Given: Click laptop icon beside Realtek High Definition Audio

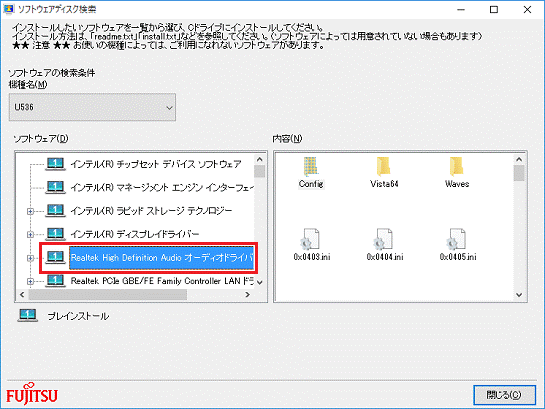Looking at the screenshot, I should 55,257.
